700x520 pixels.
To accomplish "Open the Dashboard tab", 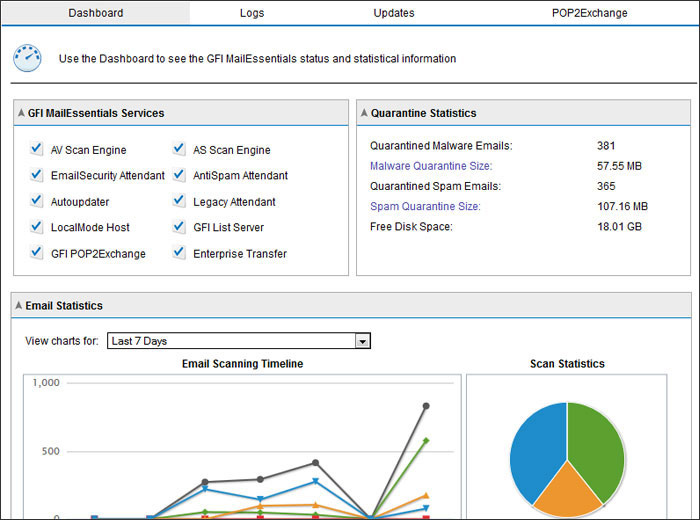I will click(96, 13).
